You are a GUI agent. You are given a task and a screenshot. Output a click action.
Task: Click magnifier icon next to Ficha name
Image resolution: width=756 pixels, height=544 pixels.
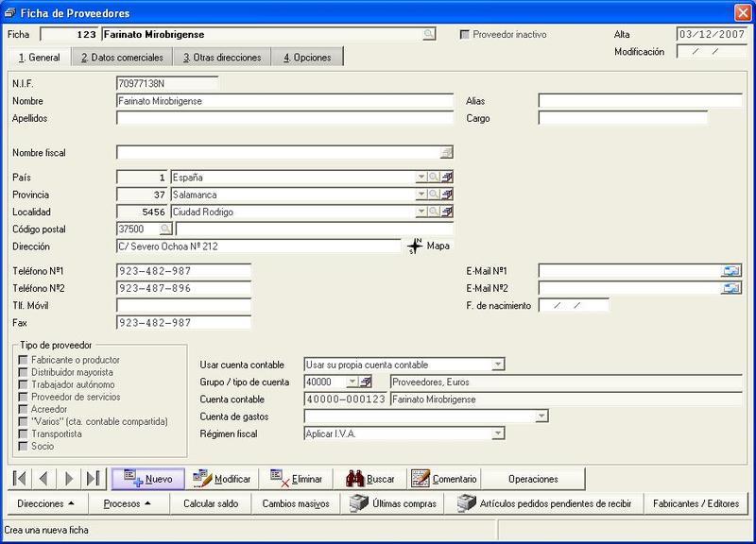(x=428, y=34)
